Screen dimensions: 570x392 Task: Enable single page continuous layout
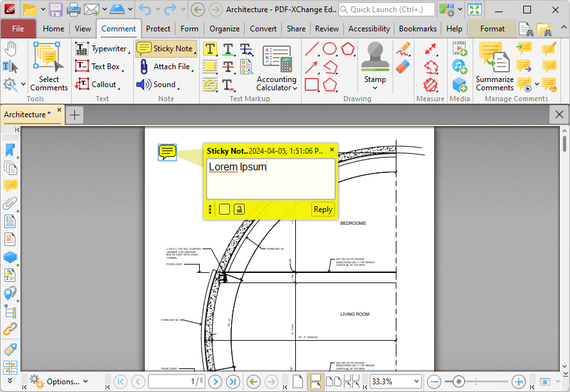[x=315, y=382]
